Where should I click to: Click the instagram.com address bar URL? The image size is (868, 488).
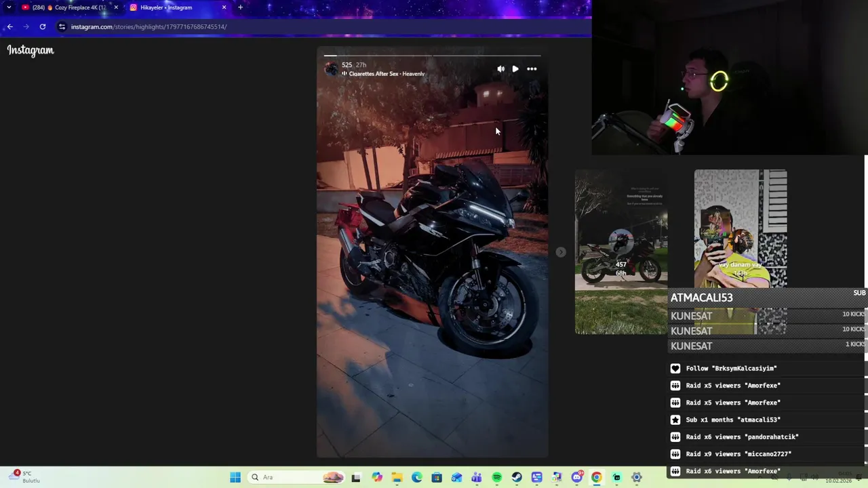pos(149,27)
